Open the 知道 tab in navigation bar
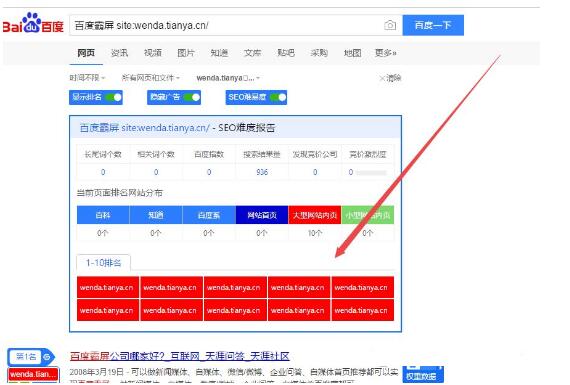This screenshot has width=570, height=385. coord(219,53)
